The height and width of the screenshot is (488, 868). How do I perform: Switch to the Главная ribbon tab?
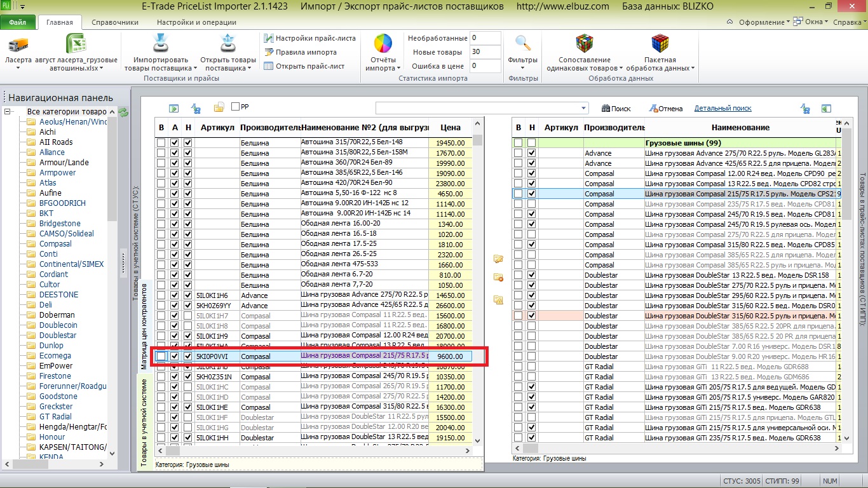[60, 22]
